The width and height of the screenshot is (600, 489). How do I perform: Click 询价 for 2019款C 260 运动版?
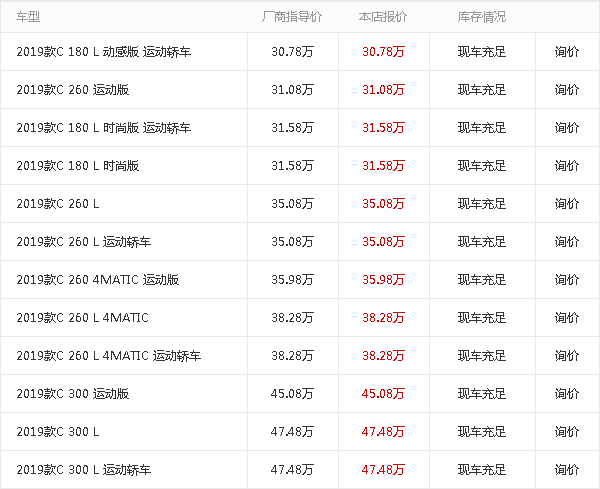click(567, 90)
